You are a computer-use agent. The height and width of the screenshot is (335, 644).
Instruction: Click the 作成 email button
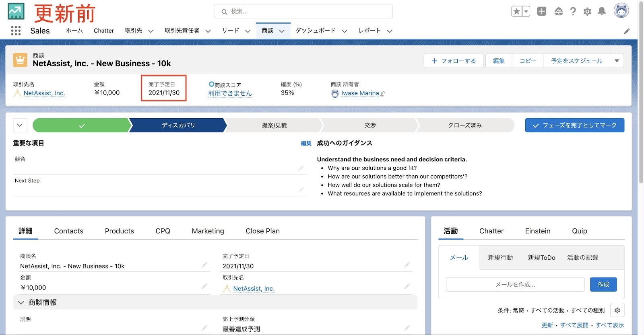click(603, 284)
